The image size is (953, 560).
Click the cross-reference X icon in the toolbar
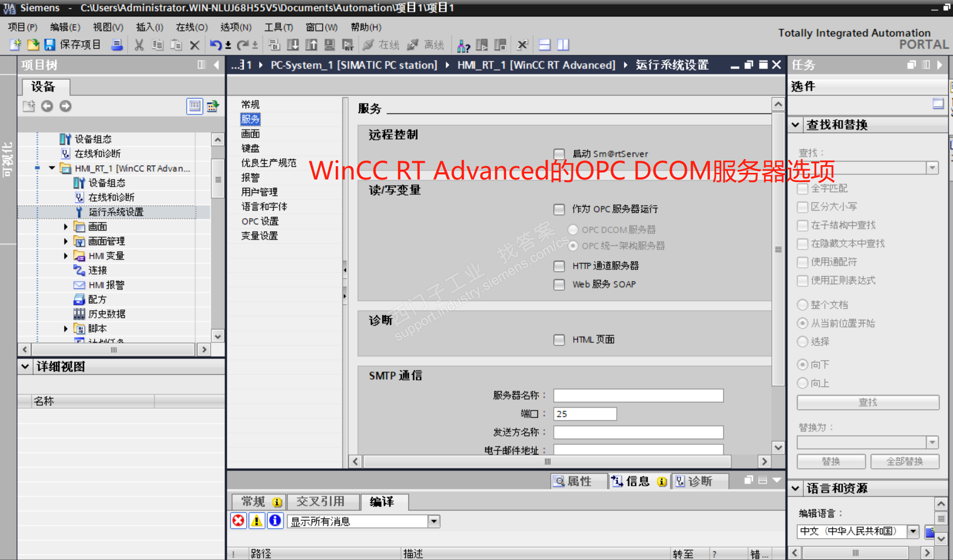click(522, 45)
